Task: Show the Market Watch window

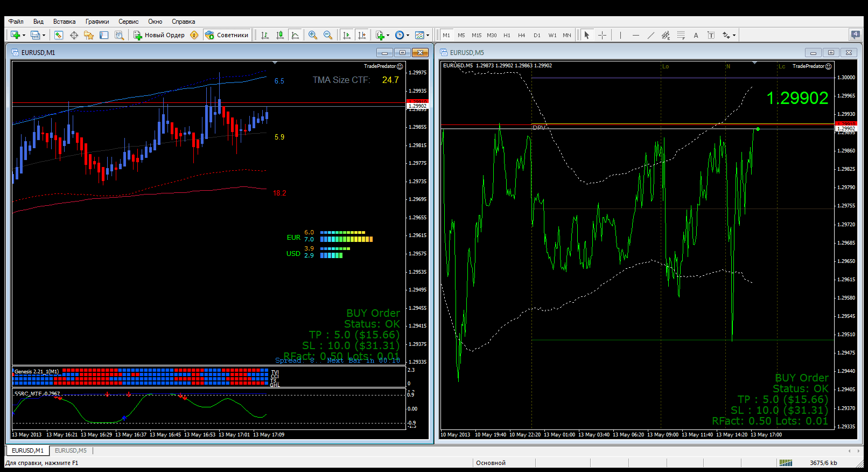Action: pyautogui.click(x=59, y=35)
